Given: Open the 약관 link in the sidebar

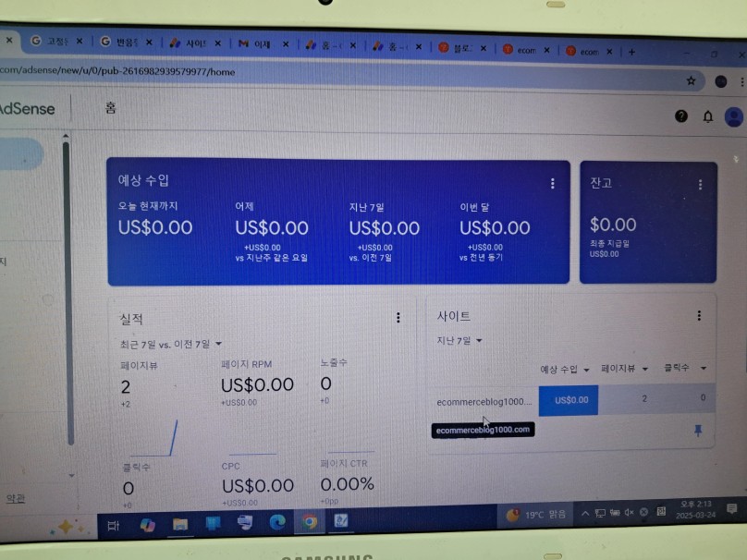Looking at the screenshot, I should (x=16, y=499).
